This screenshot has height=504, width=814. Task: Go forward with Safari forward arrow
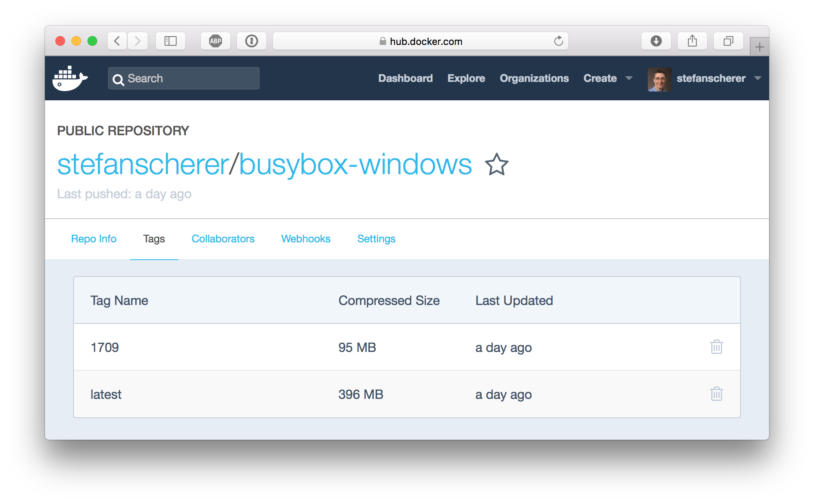click(x=138, y=41)
